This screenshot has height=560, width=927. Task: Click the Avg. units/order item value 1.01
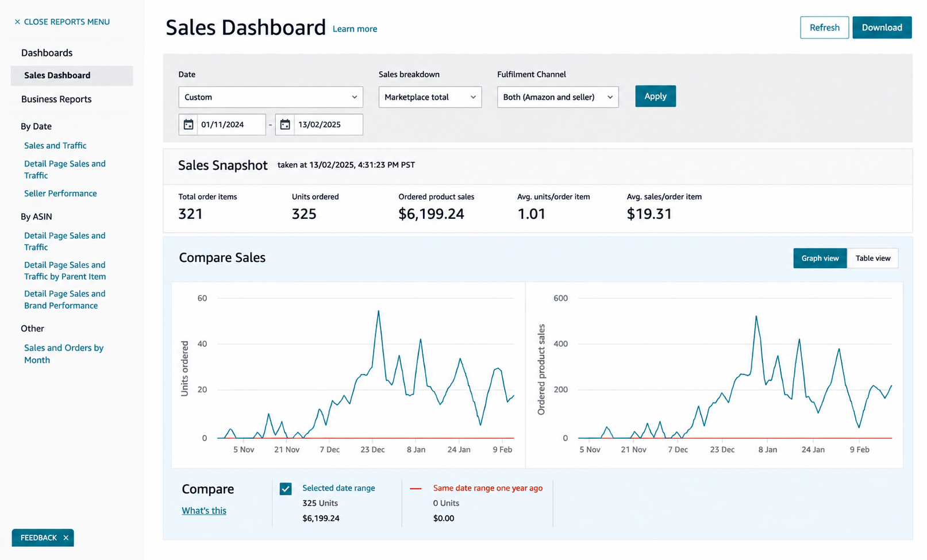point(531,214)
